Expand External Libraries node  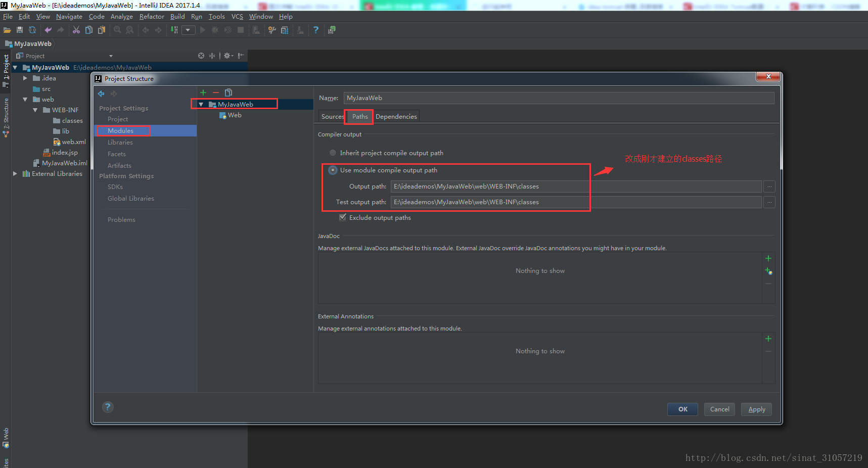15,174
